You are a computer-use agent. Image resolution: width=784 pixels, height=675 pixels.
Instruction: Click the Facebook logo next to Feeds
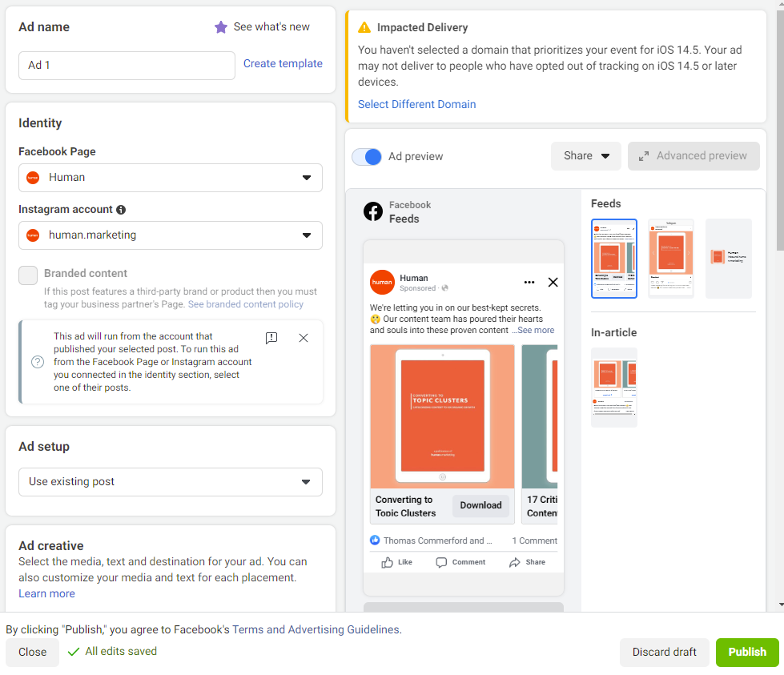point(373,211)
